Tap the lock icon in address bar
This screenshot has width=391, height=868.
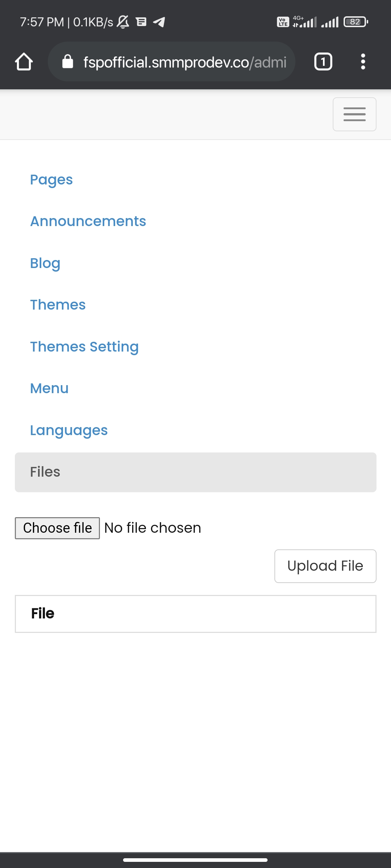(x=68, y=62)
